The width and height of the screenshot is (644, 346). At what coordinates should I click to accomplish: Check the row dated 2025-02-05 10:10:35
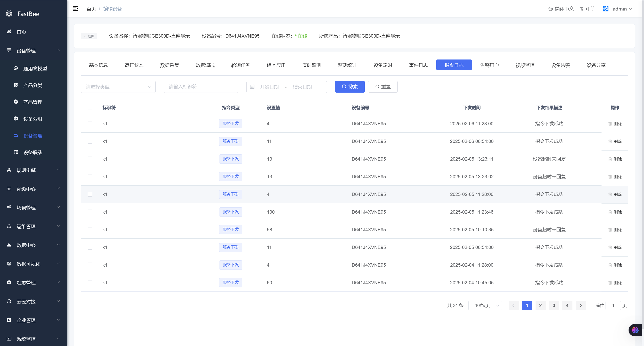click(x=90, y=229)
